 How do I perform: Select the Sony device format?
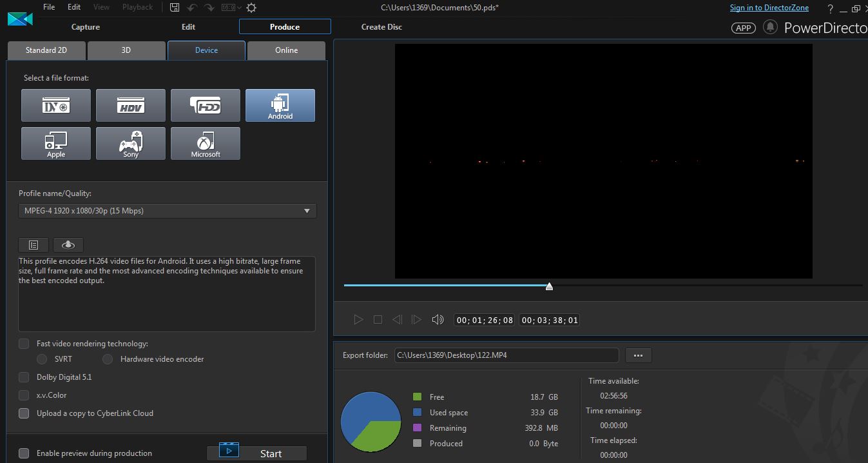(x=131, y=143)
